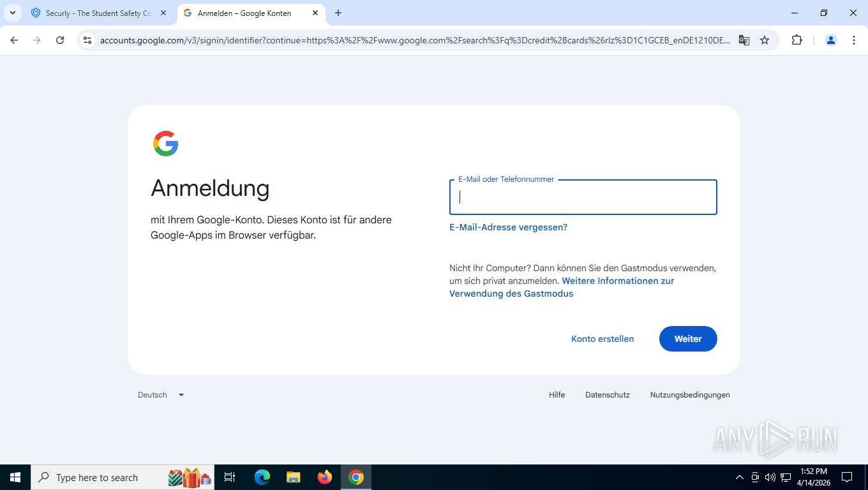Image resolution: width=868 pixels, height=490 pixels.
Task: Open the Hilfe link
Action: pyautogui.click(x=557, y=395)
